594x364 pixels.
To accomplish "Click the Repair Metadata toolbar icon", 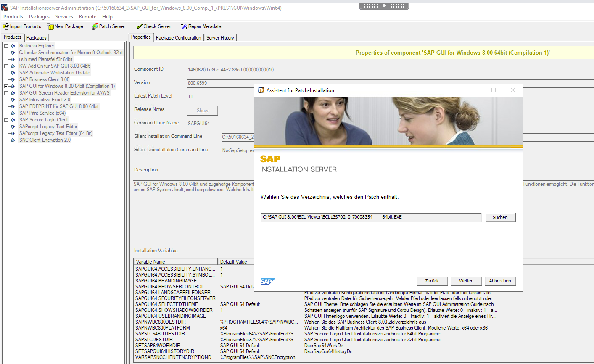I will (x=184, y=26).
